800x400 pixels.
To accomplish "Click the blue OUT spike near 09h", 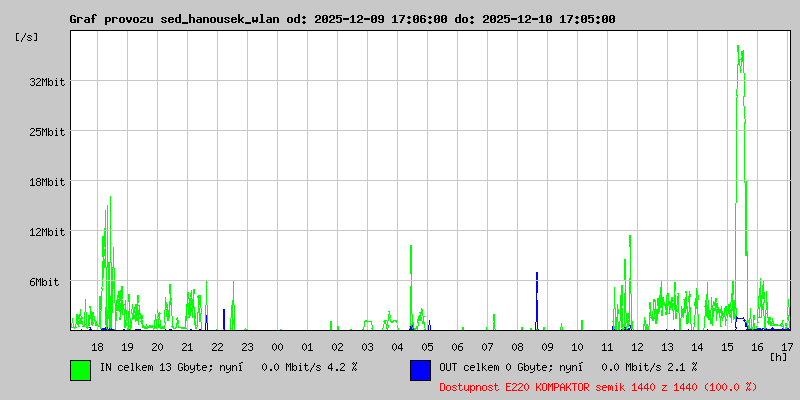I will pos(537,301).
